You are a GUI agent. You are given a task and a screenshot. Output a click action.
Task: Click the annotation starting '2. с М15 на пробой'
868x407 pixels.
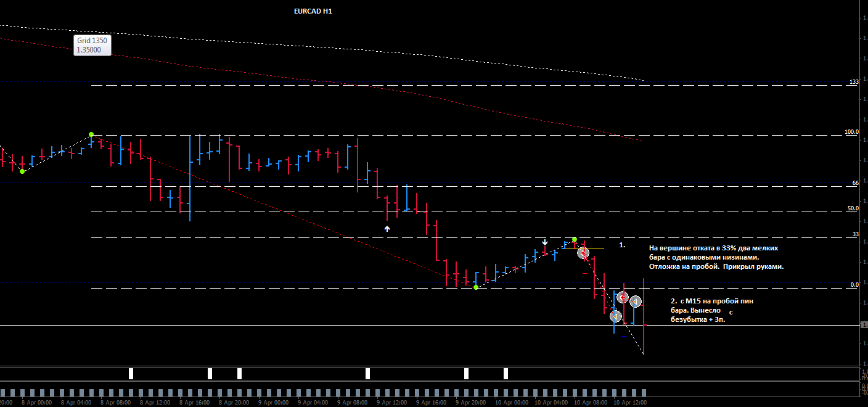point(711,310)
